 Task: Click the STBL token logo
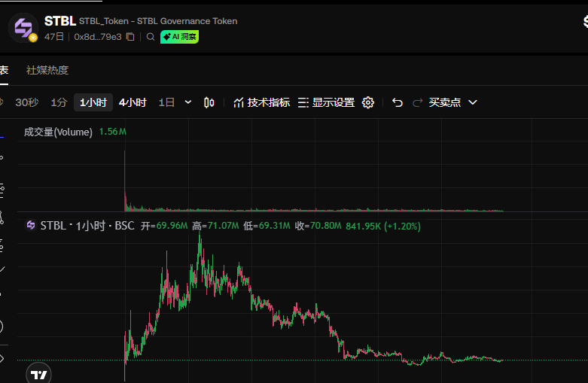(23, 28)
